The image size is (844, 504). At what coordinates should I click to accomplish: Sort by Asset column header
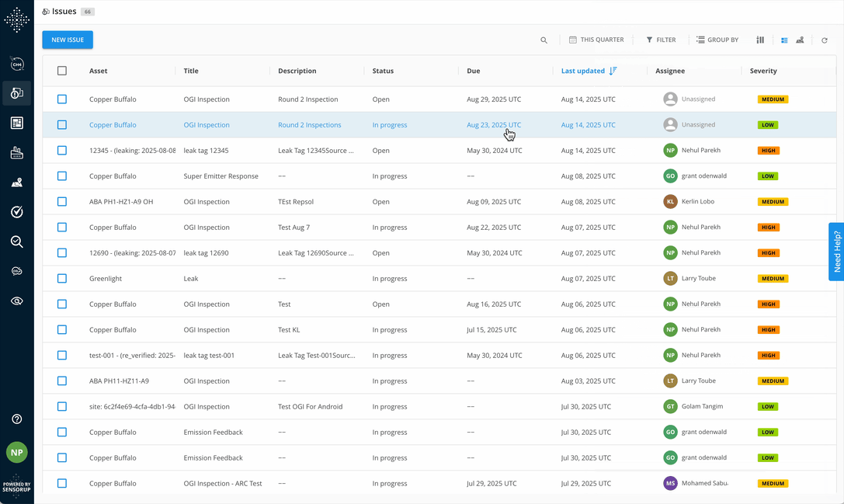click(98, 71)
